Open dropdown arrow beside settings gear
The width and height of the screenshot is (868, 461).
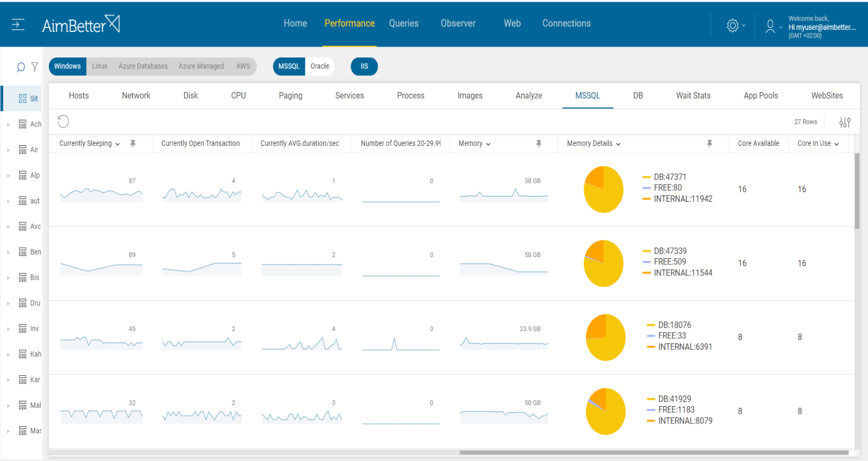pyautogui.click(x=743, y=25)
